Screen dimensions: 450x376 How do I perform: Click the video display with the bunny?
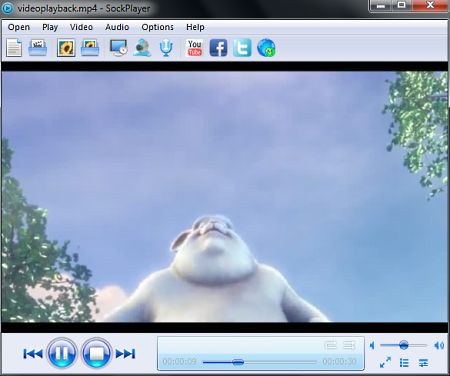(225, 197)
